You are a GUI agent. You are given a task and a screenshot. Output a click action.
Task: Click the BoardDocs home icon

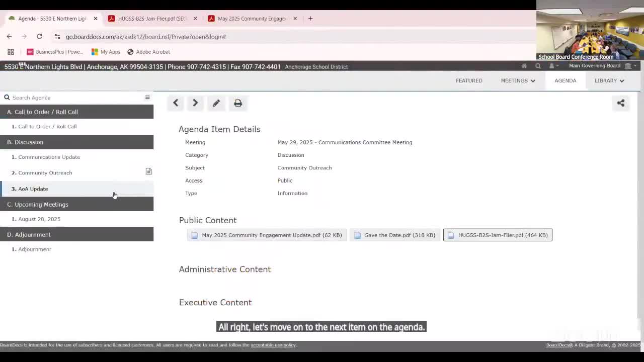[524, 66]
